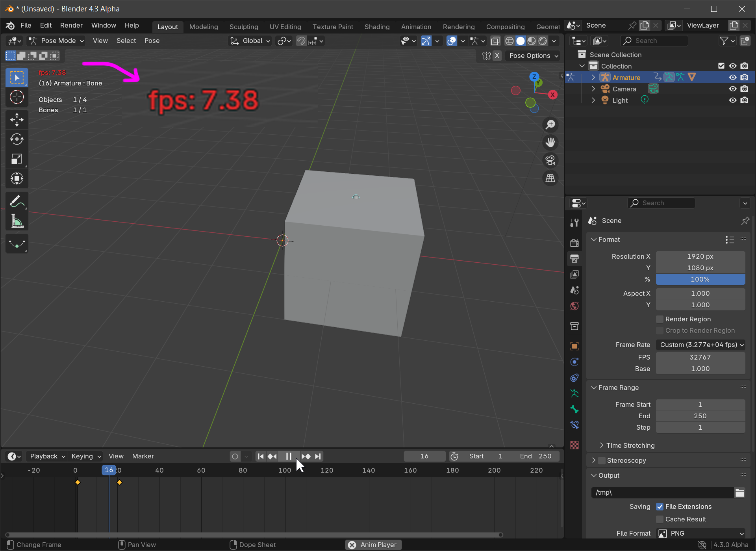Open the Playback popover
This screenshot has height=551, width=756.
[47, 456]
